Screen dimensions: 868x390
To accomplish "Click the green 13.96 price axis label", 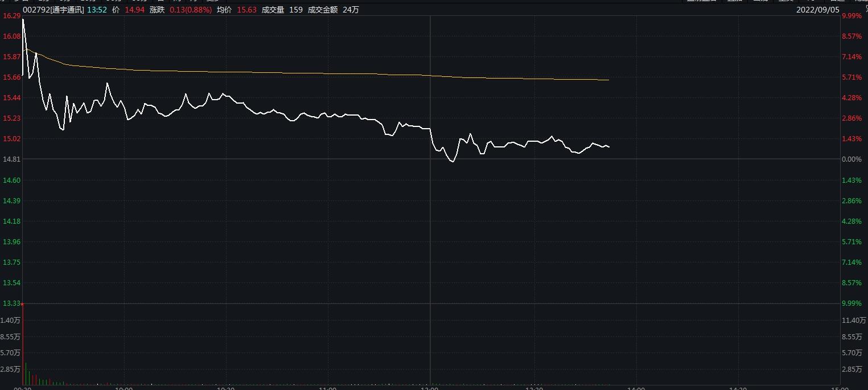I will [x=11, y=241].
